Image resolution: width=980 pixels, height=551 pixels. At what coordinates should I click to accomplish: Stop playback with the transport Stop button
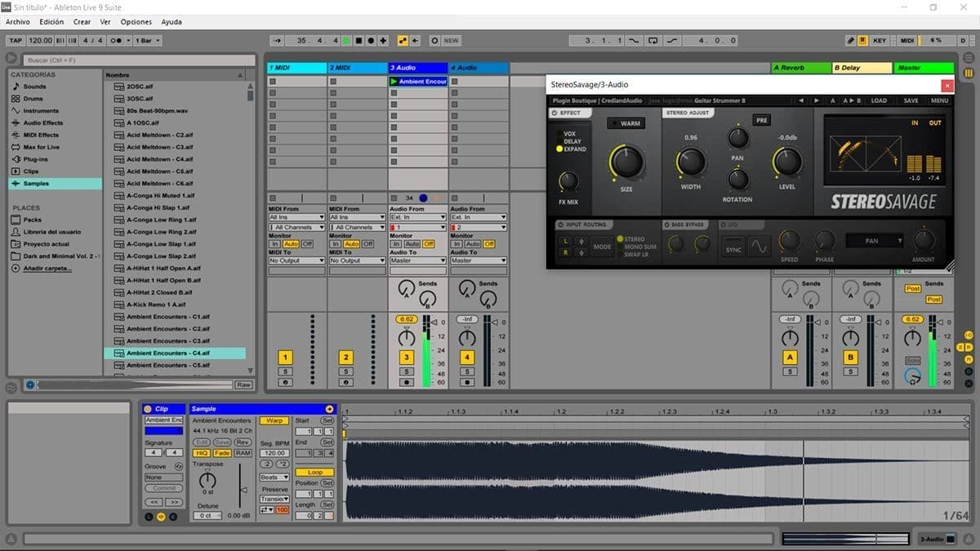[x=359, y=40]
